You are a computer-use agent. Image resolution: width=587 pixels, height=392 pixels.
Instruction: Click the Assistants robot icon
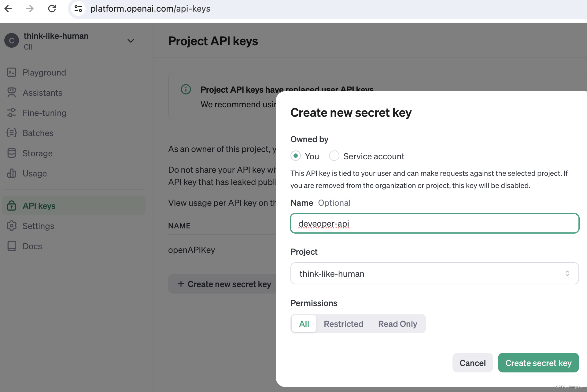(x=12, y=93)
